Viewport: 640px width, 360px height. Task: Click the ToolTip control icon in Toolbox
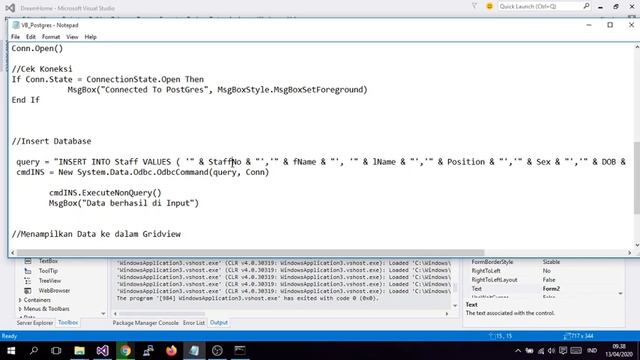[28, 271]
